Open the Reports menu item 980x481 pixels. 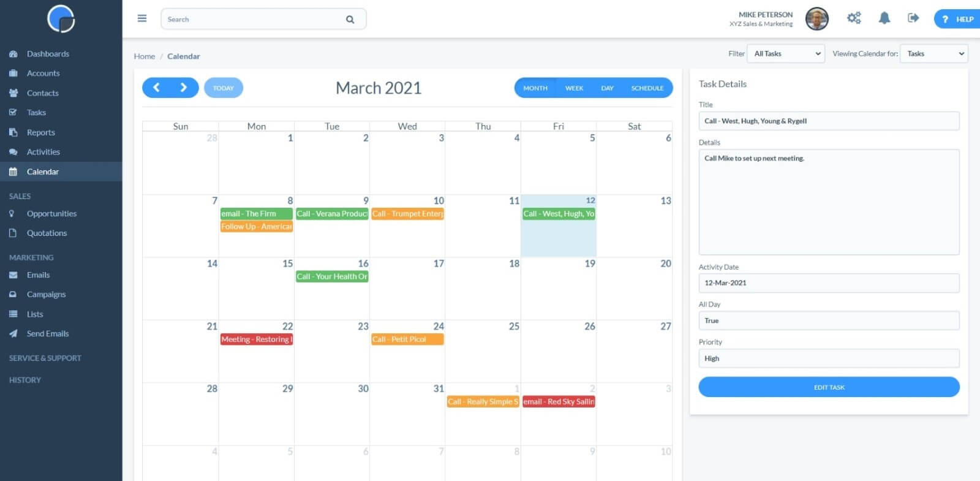[41, 132]
